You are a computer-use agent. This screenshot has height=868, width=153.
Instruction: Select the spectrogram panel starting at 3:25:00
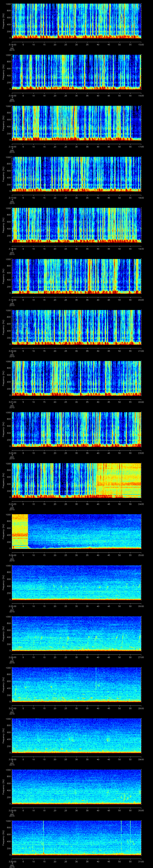click(77, 582)
